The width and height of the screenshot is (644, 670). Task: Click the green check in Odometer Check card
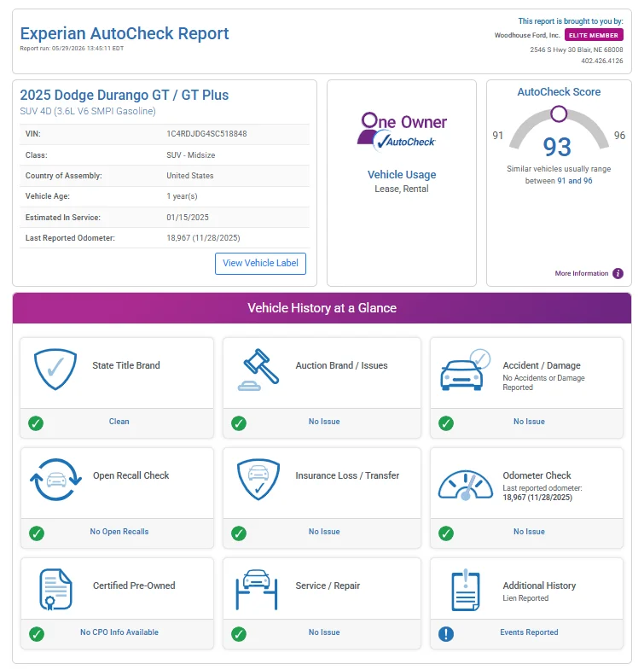pyautogui.click(x=446, y=533)
